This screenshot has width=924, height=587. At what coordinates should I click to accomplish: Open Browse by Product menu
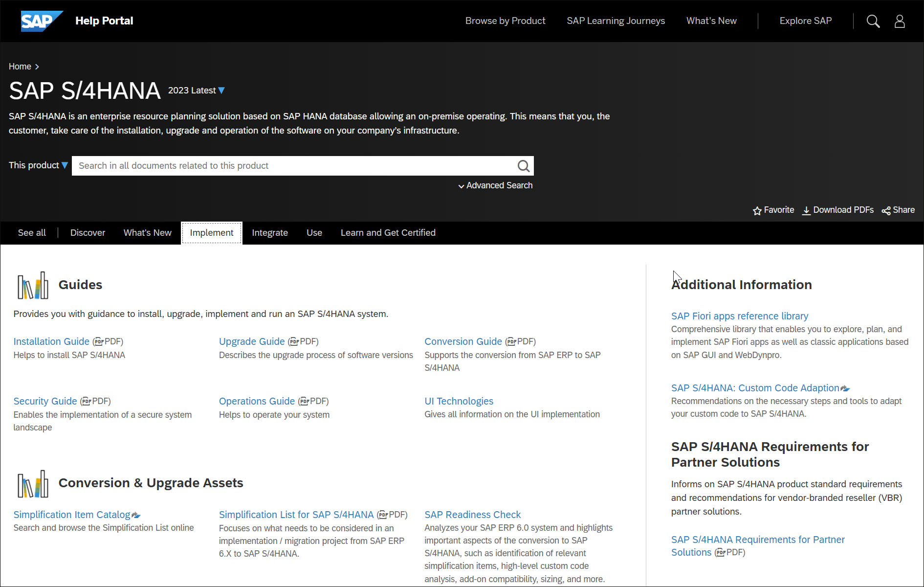[x=505, y=21]
